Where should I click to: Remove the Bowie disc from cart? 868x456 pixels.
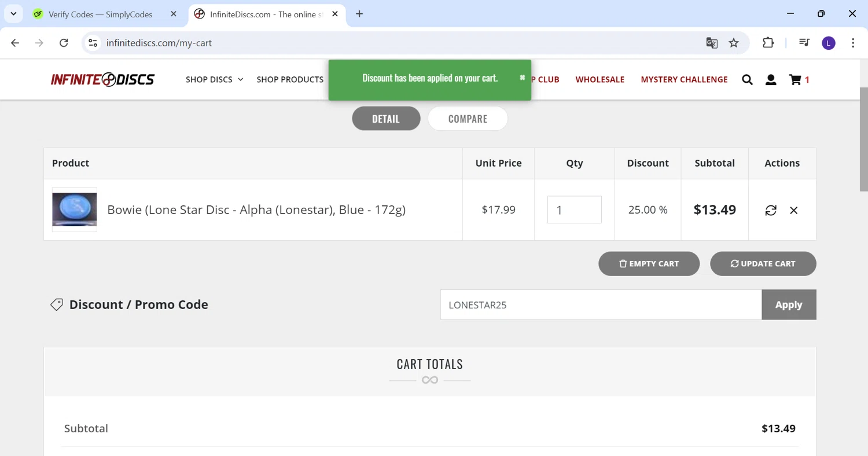click(x=794, y=210)
